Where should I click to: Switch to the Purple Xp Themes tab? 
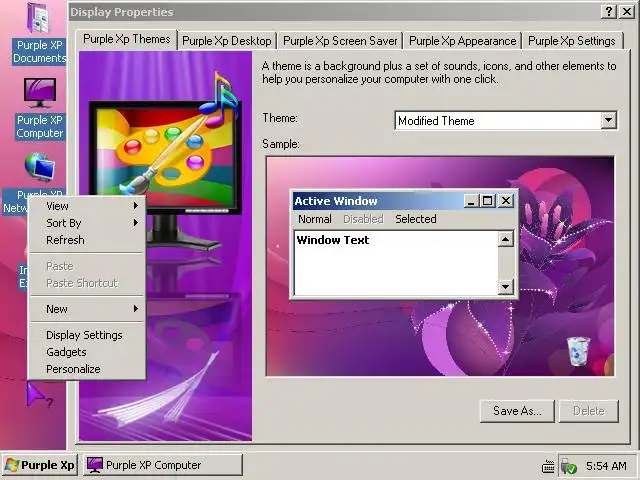pyautogui.click(x=127, y=40)
